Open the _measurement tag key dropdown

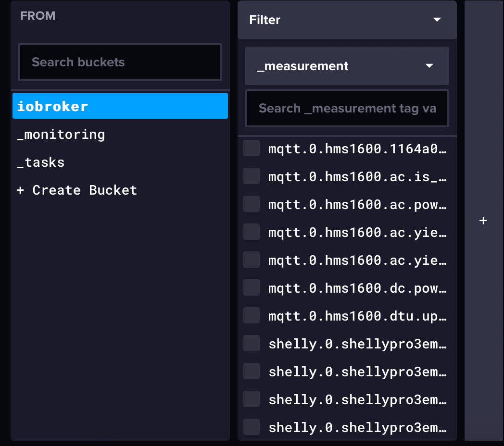(x=347, y=66)
